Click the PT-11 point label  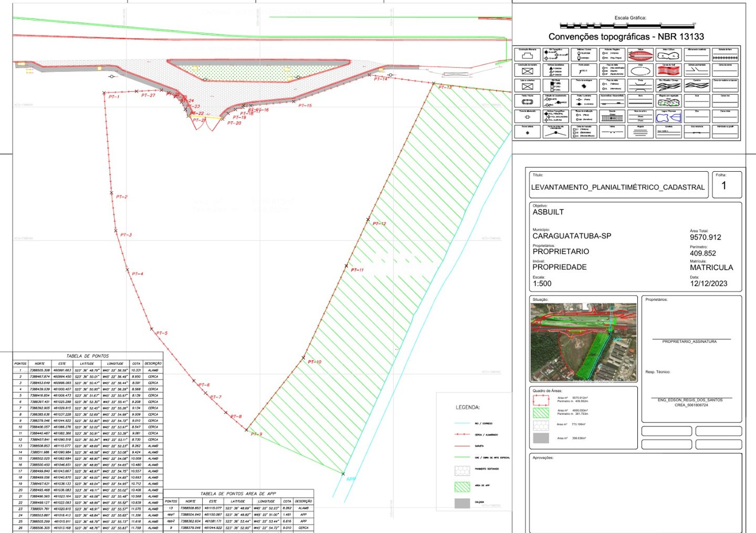(357, 270)
